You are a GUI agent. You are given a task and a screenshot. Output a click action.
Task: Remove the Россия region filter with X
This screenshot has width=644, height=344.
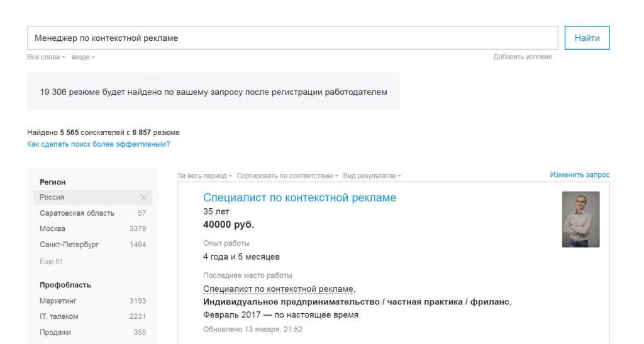[x=143, y=197]
